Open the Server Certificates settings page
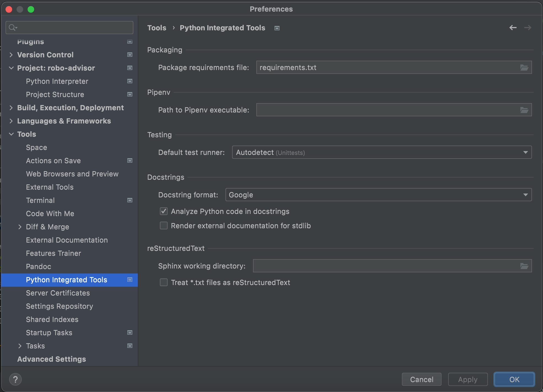 [58, 293]
